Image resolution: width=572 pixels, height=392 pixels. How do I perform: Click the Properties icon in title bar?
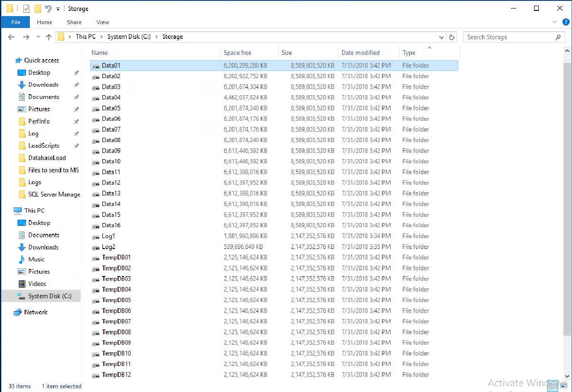[26, 9]
